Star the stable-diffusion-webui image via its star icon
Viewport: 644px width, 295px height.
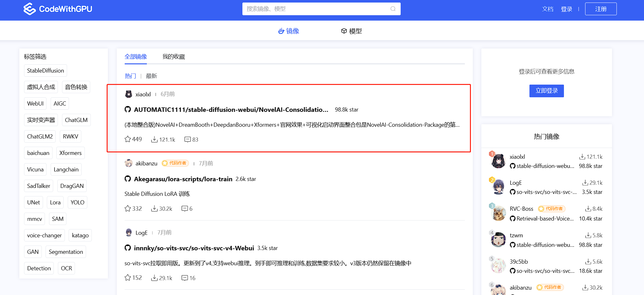pos(128,139)
